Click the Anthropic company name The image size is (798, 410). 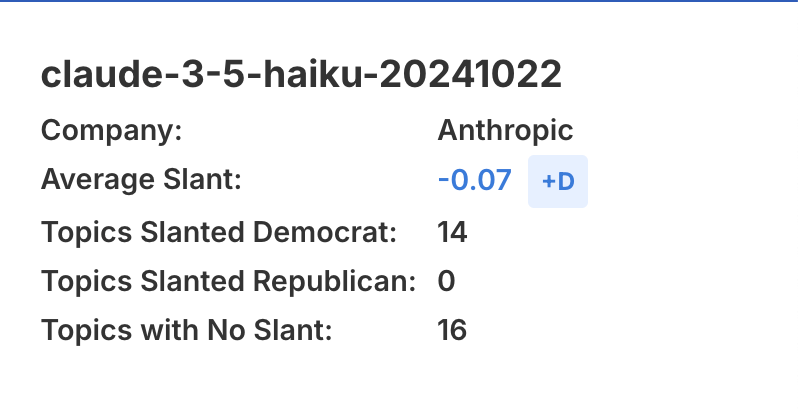coord(505,130)
